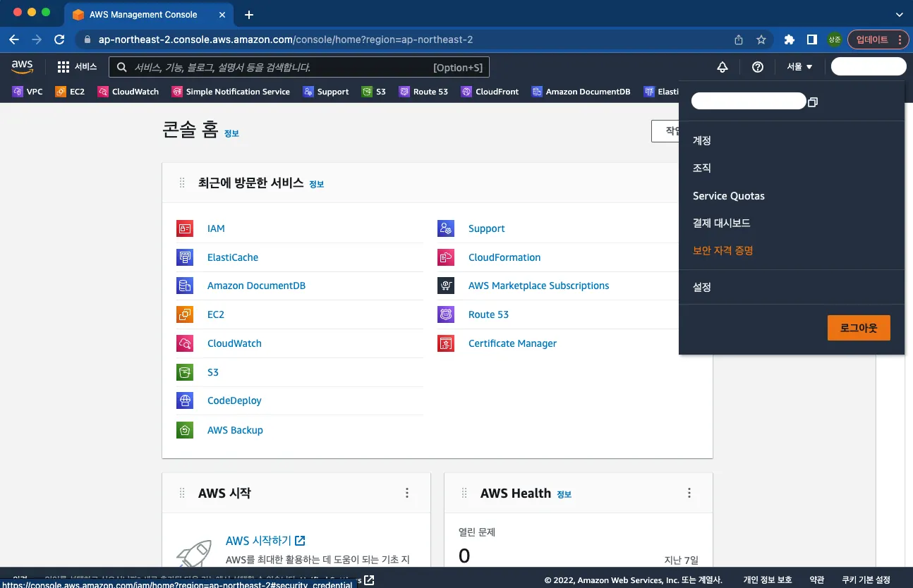This screenshot has width=913, height=588.
Task: Open the Chrome profile avatar 상준
Action: point(835,39)
